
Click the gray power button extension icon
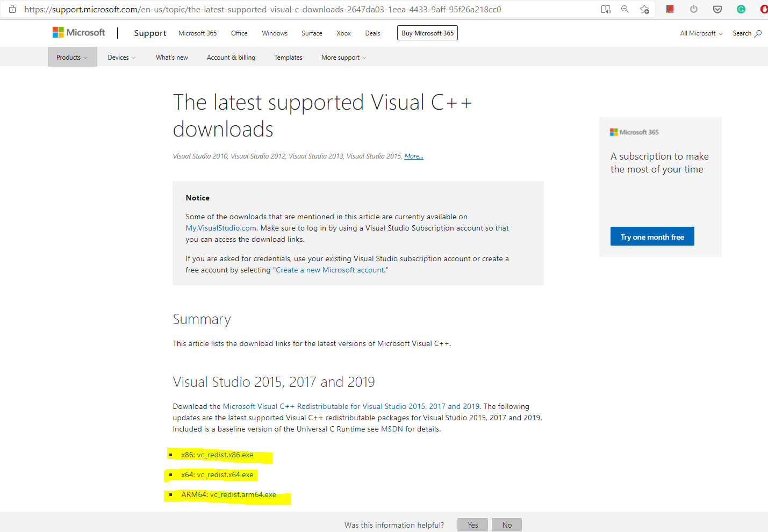(694, 9)
